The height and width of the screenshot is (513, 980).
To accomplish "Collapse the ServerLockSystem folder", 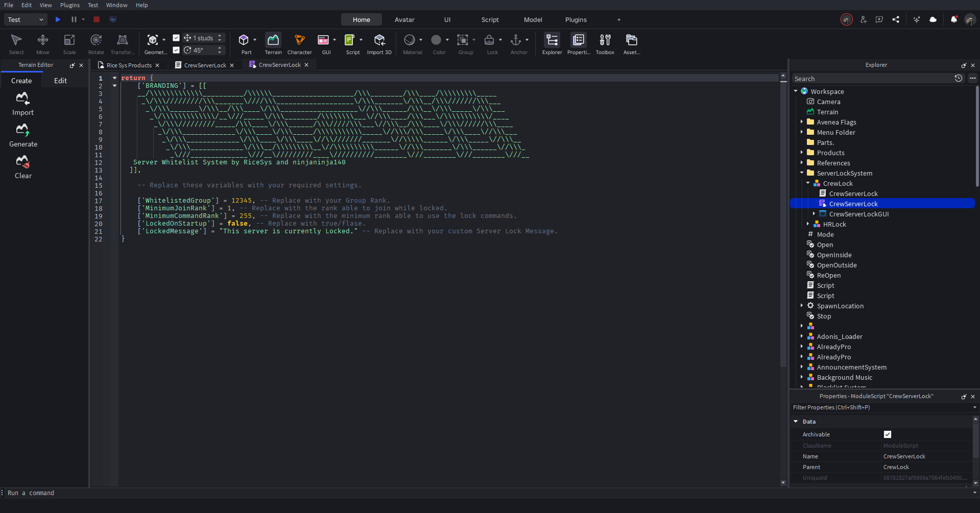I will click(802, 173).
